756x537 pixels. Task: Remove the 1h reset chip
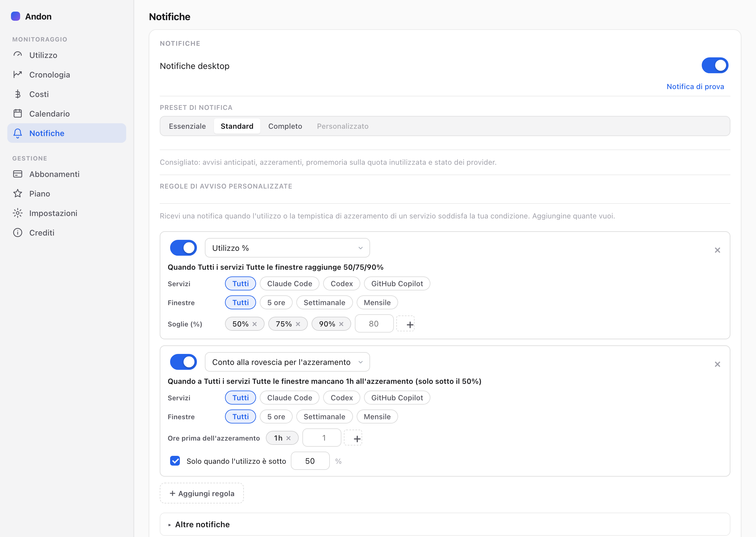tap(288, 438)
